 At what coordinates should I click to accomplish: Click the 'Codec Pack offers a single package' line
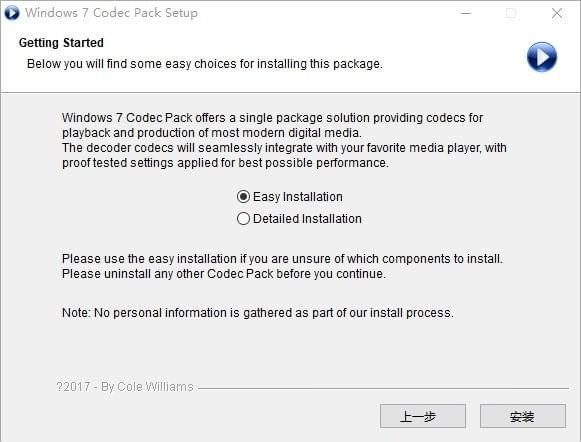(272, 118)
